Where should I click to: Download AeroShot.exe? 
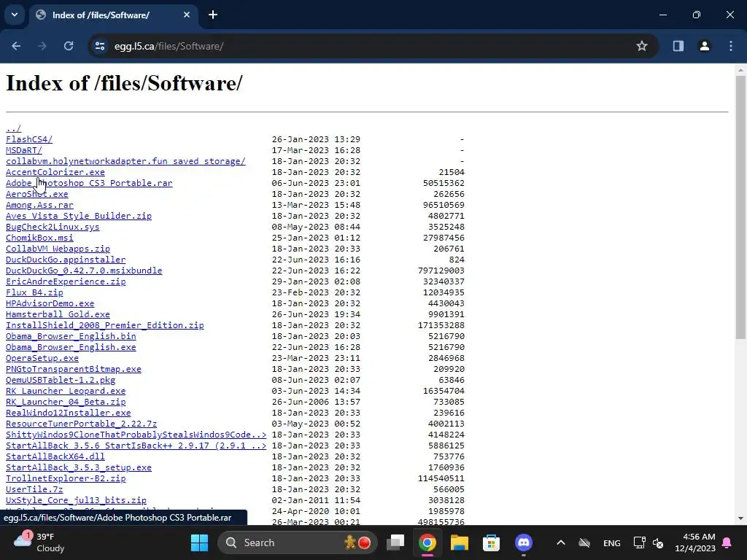(x=36, y=194)
